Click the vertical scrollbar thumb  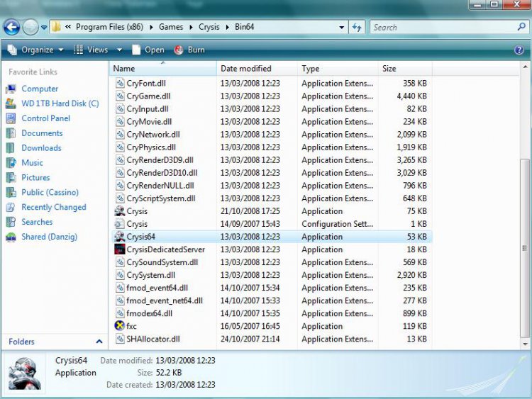coord(524,248)
